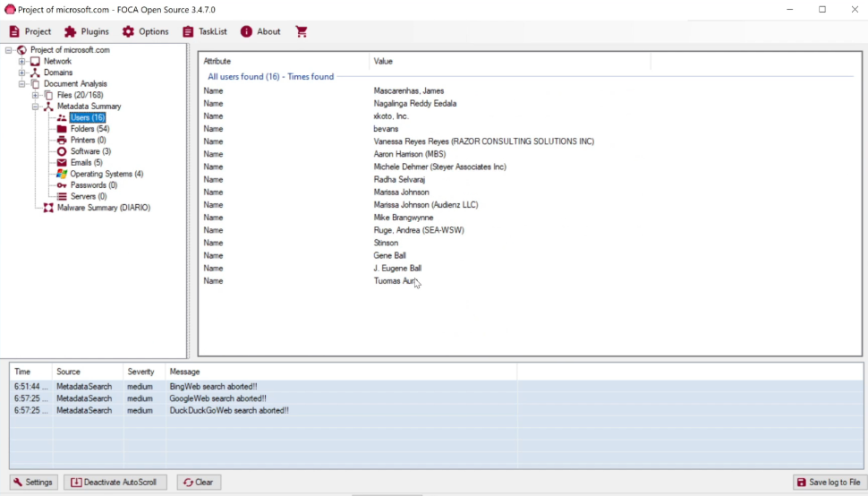
Task: Click the Emails (5) envelope icon
Action: pos(62,163)
